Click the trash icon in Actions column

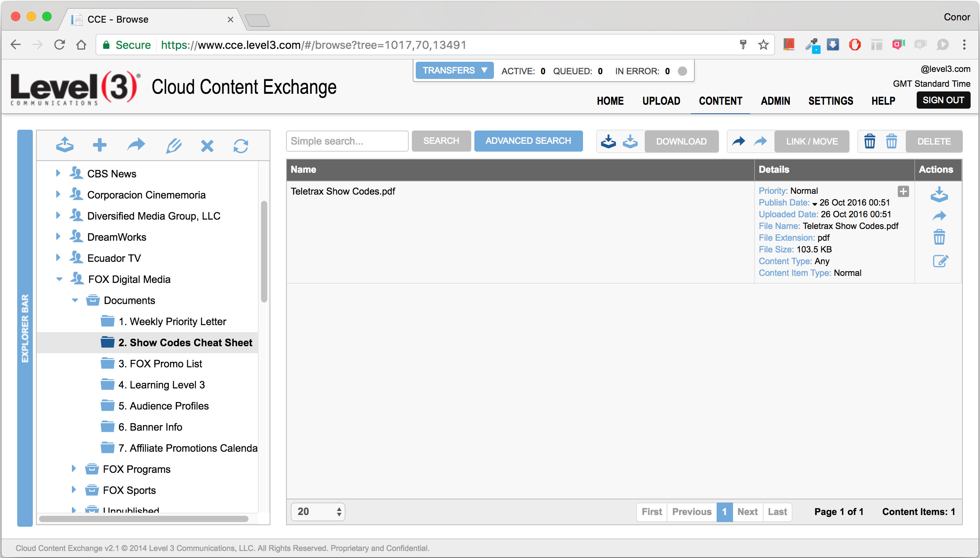(939, 237)
